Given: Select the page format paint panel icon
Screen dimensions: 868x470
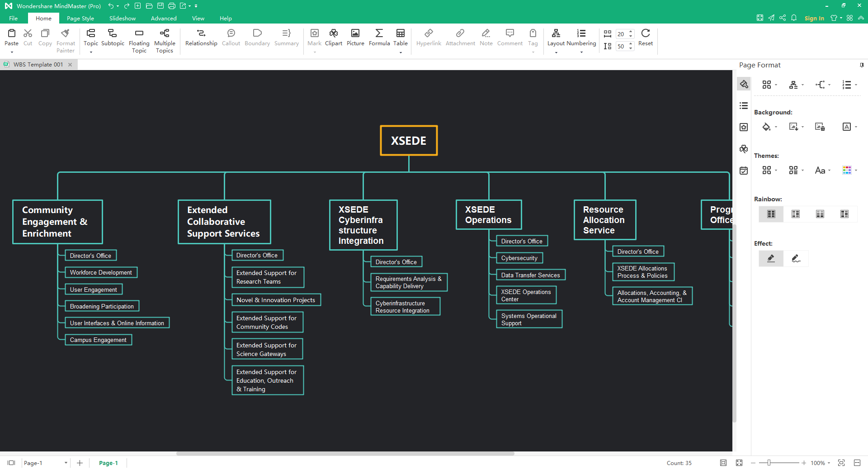Looking at the screenshot, I should tap(744, 84).
